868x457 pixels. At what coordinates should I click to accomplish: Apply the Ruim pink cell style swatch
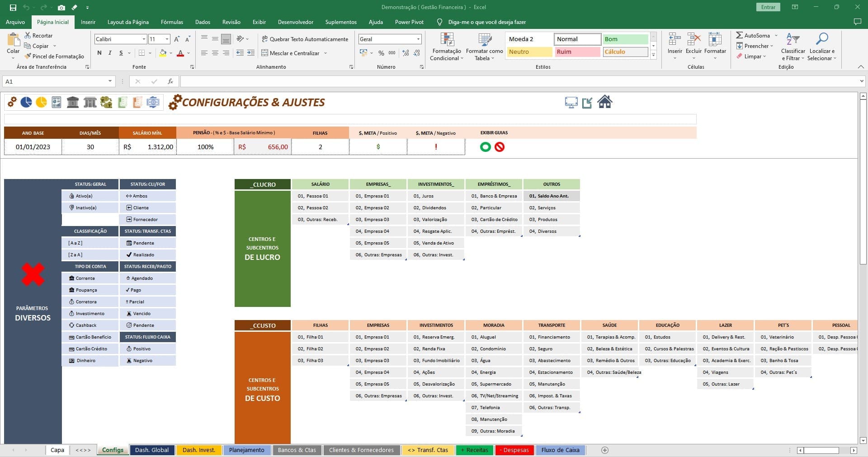(577, 52)
